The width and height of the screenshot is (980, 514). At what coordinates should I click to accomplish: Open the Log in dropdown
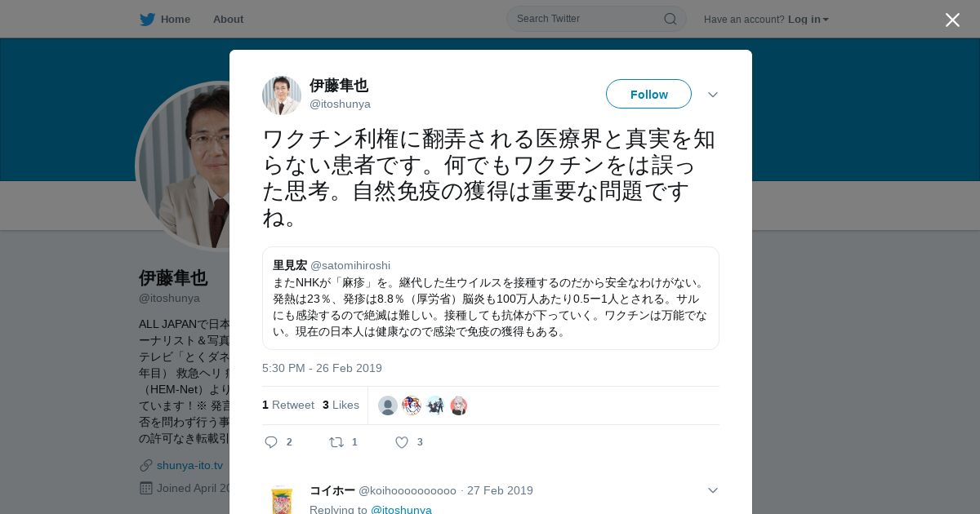[808, 19]
